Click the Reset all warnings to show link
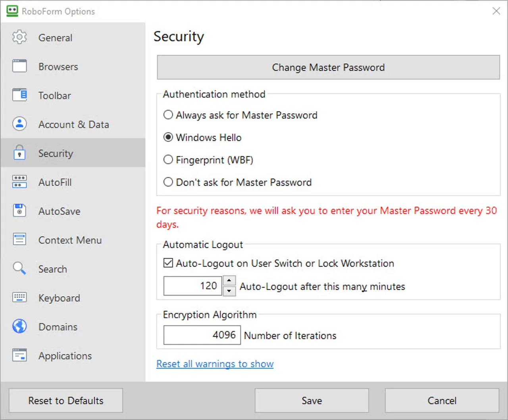508x420 pixels. click(x=215, y=364)
